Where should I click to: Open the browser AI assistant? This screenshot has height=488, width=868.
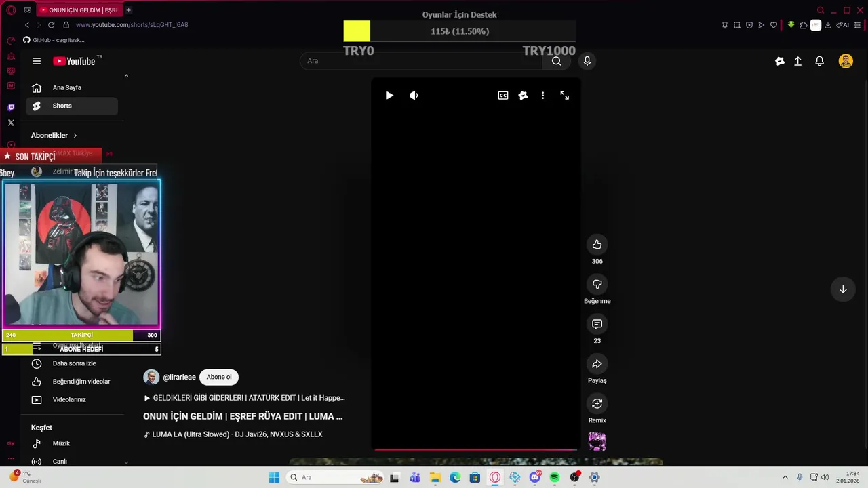coord(843,25)
